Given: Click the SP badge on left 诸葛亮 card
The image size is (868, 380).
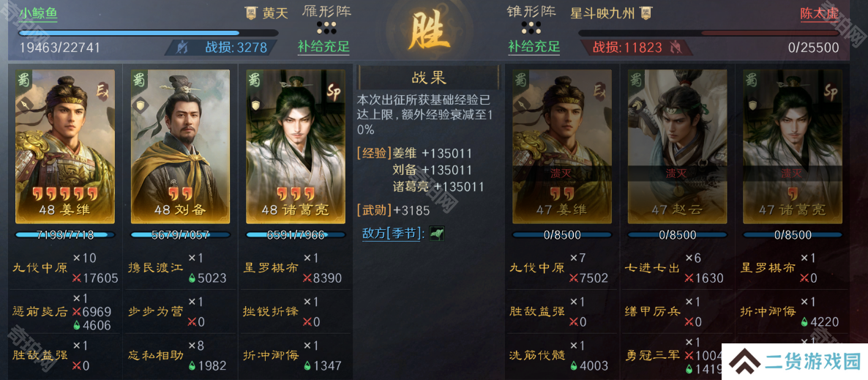Looking at the screenshot, I should point(333,91).
